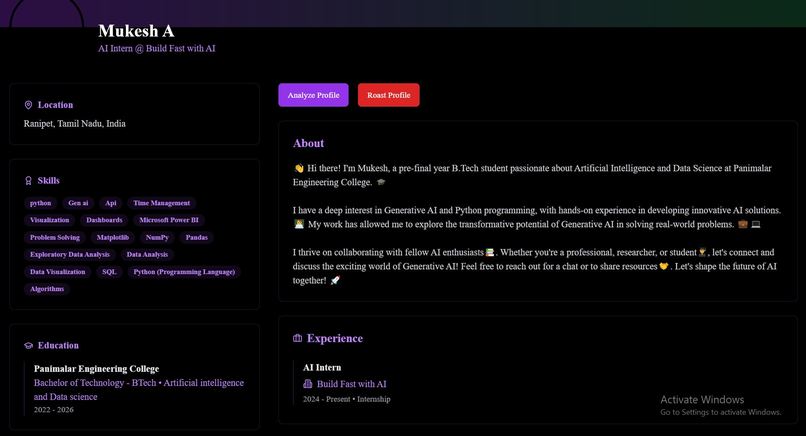Click the Experience heading
Screen dimensions: 806x436
335,338
